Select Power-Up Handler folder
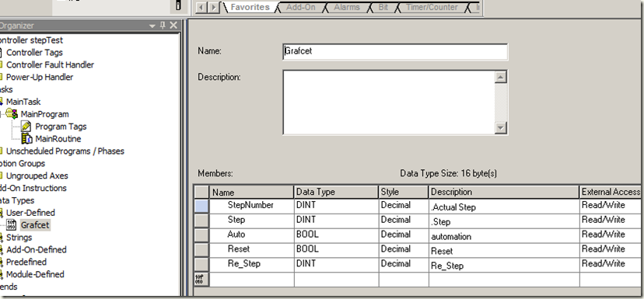This screenshot has height=299, width=644. (x=40, y=77)
